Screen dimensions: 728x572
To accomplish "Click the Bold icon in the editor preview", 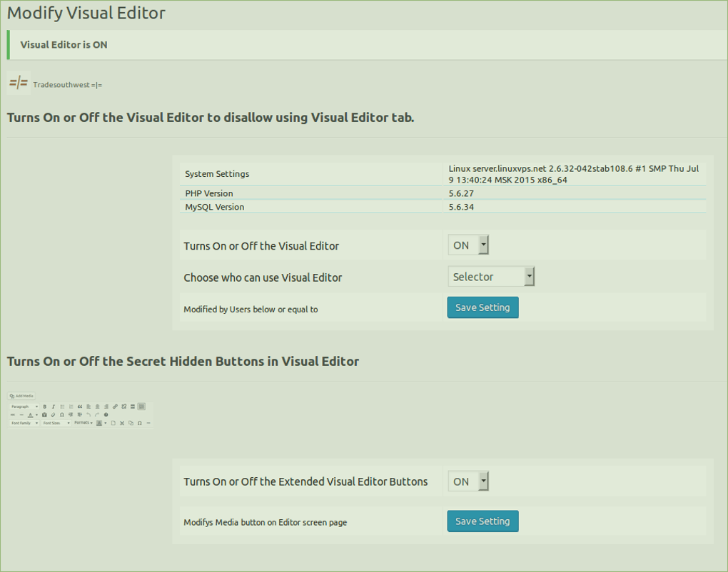I will [45, 407].
